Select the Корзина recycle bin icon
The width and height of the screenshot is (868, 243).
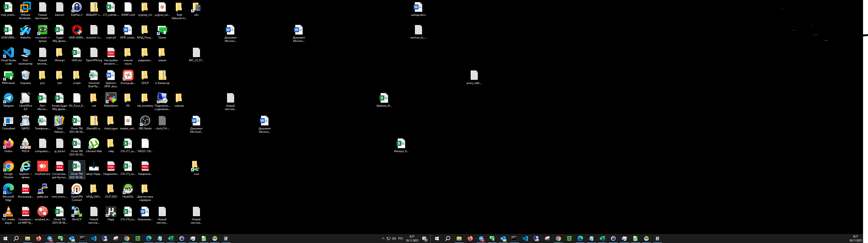click(x=25, y=76)
